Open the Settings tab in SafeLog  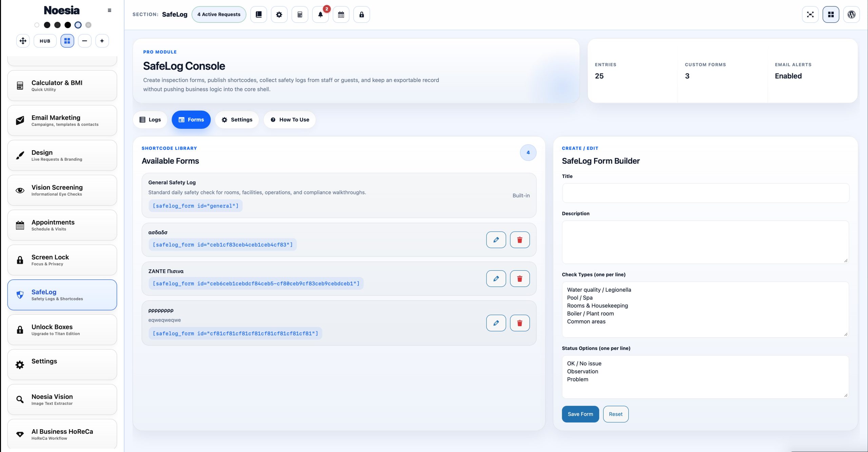tap(237, 120)
